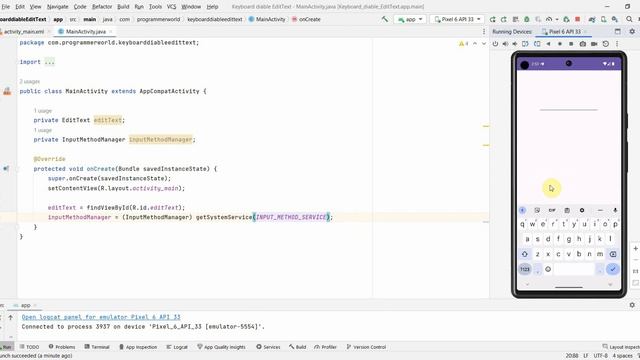
Task: Click the LF line separator status entry
Action: pyautogui.click(x=586, y=356)
